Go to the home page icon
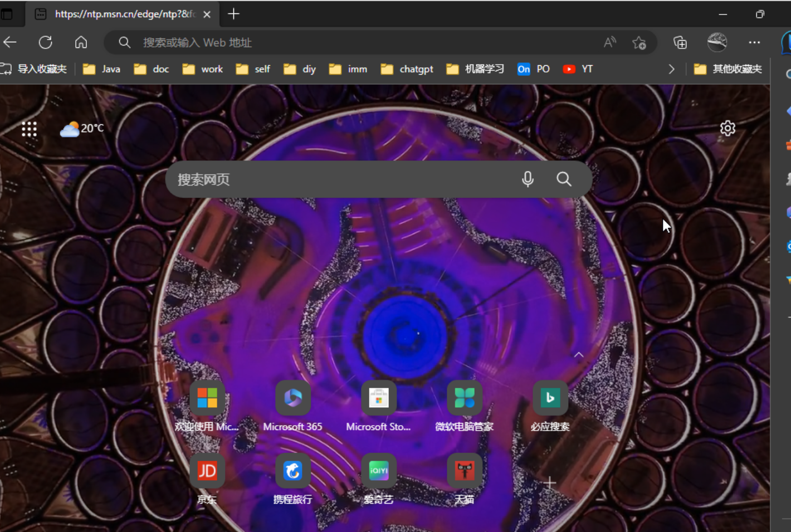Viewport: 791px width, 532px height. coord(81,42)
